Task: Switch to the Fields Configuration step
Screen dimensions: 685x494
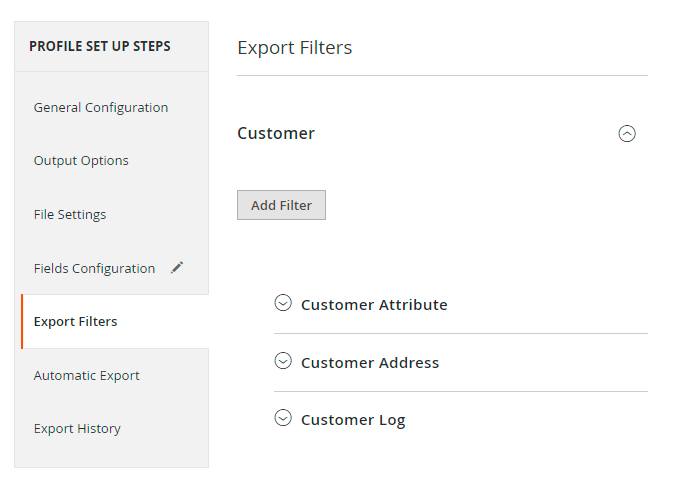Action: [94, 268]
